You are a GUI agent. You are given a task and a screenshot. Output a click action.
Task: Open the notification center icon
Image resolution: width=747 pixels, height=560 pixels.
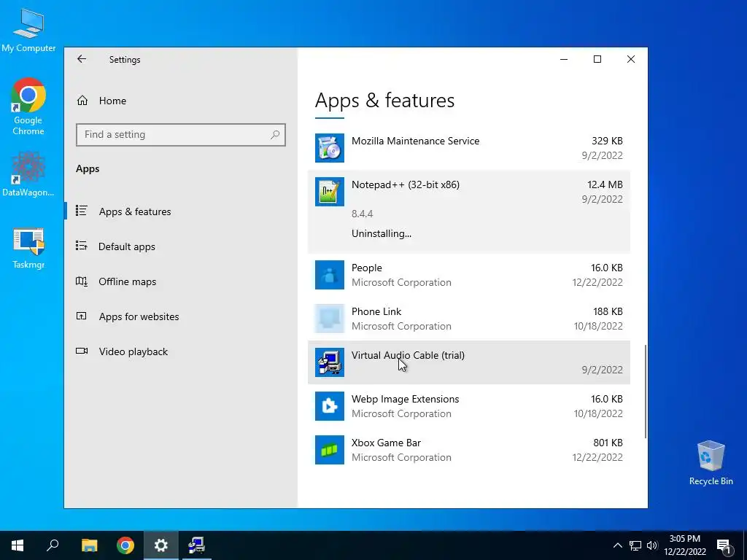click(724, 545)
